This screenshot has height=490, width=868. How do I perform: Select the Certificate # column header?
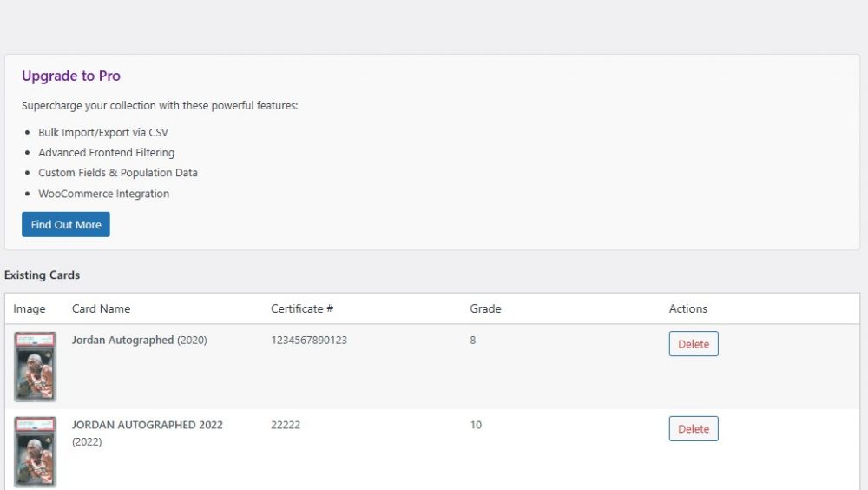point(296,308)
